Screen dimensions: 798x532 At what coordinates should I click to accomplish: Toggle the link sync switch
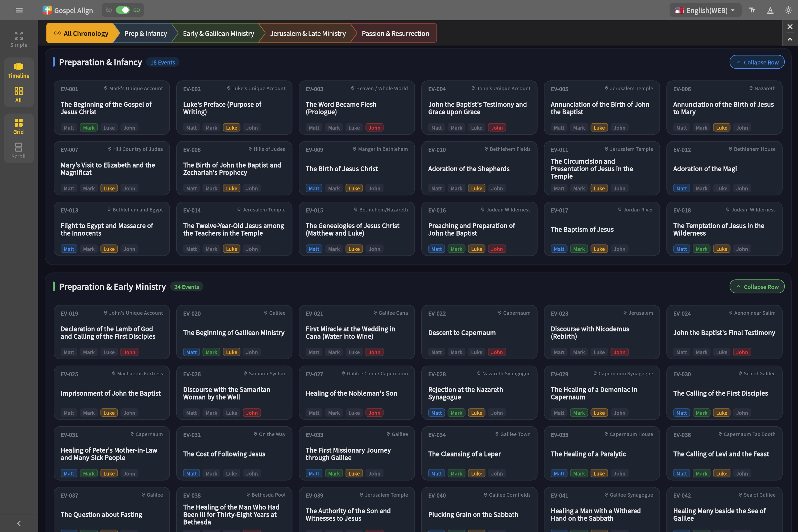[x=122, y=10]
